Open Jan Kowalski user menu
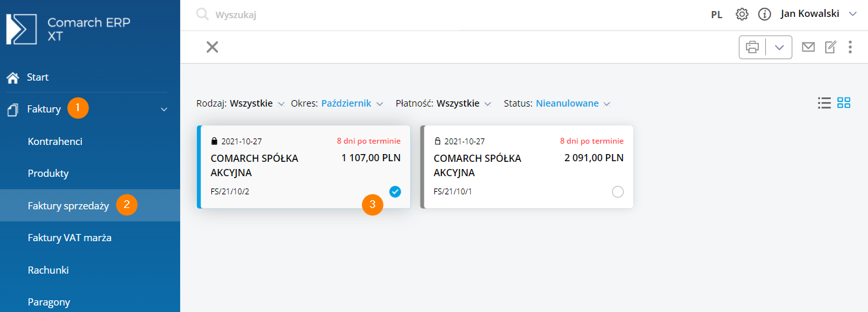 tap(819, 14)
